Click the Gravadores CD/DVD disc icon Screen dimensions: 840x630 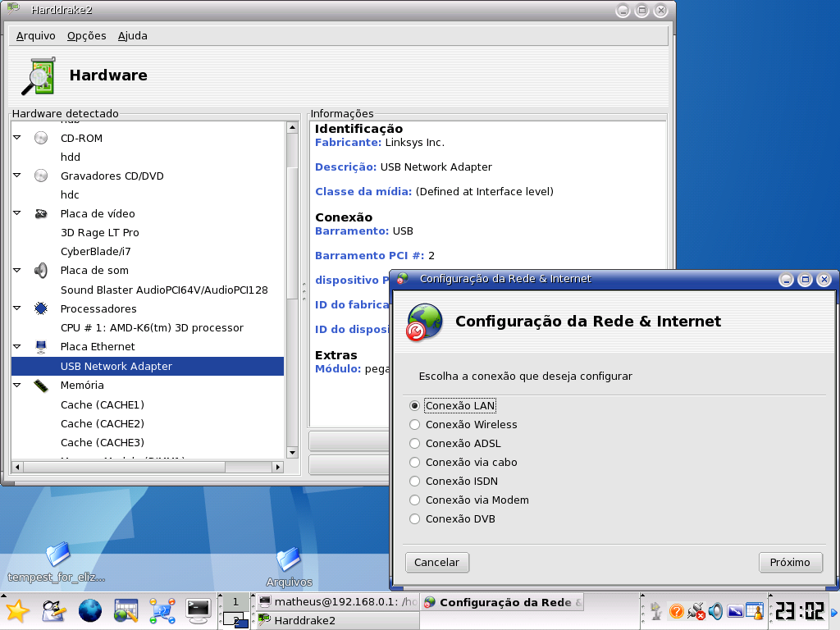[x=41, y=176]
